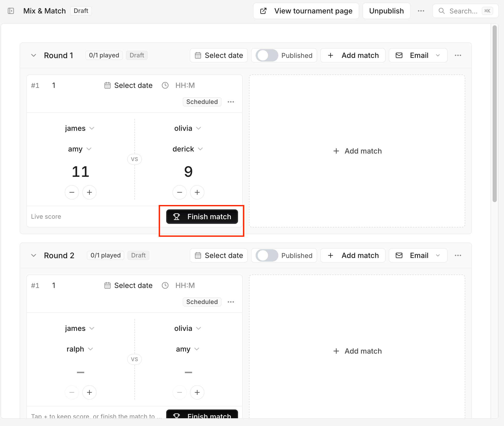504x426 pixels.
Task: Open Round 1 match options ellipsis
Action: coord(231,102)
